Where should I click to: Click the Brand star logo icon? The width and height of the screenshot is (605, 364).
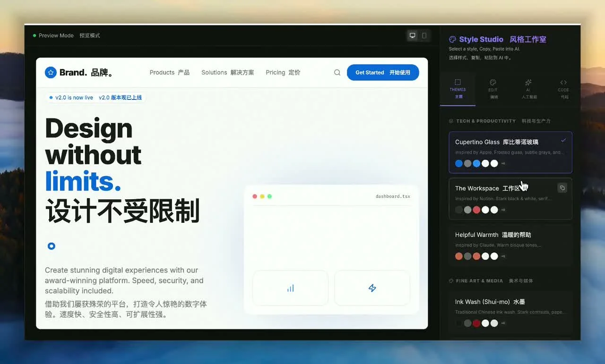click(51, 72)
